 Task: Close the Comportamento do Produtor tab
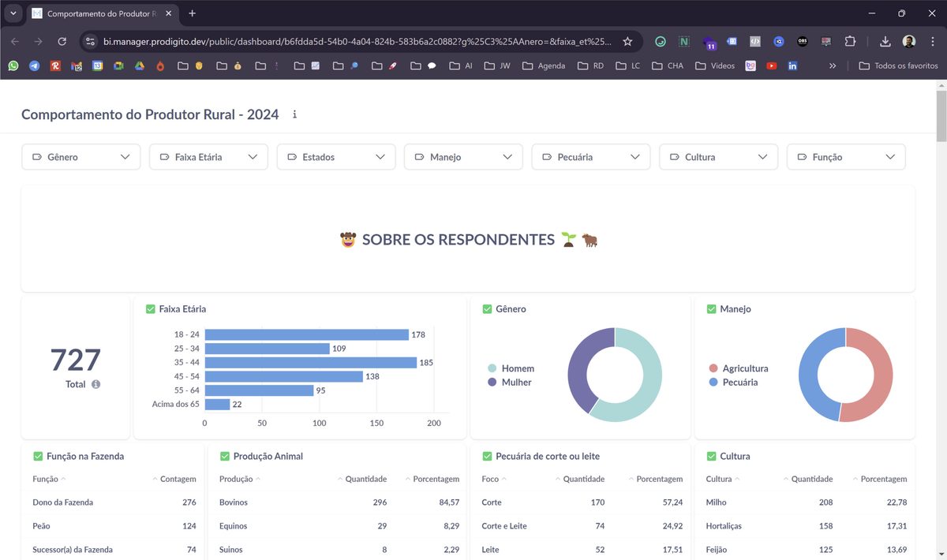point(168,13)
